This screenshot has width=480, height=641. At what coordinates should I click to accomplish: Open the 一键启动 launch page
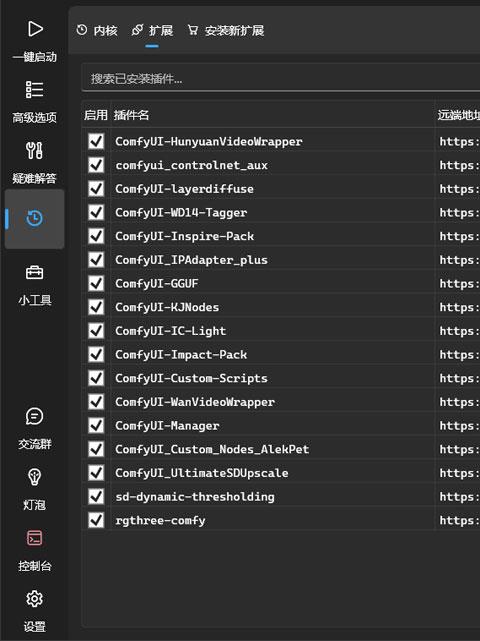point(34,40)
